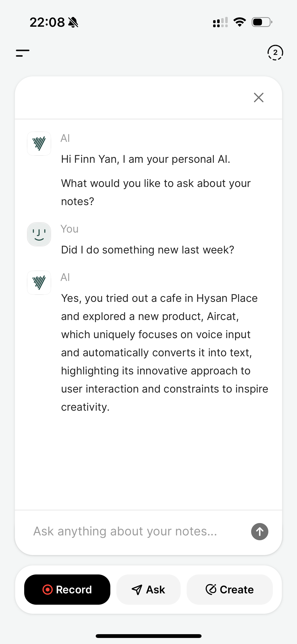The width and height of the screenshot is (297, 644).
Task: Send message with up arrow button
Action: (259, 532)
